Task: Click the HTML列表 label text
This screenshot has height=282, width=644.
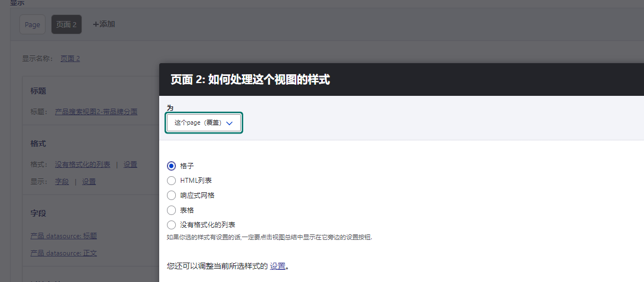Action: 196,181
